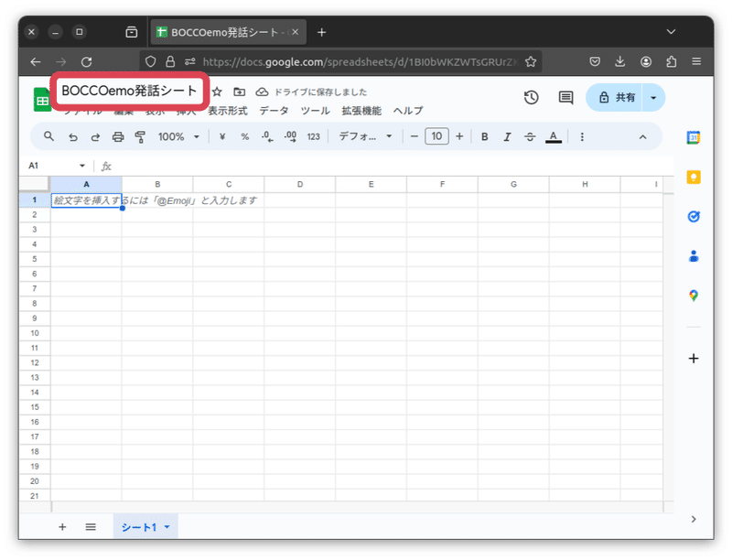Expand the share options arrow
The image size is (732, 560).
point(653,98)
